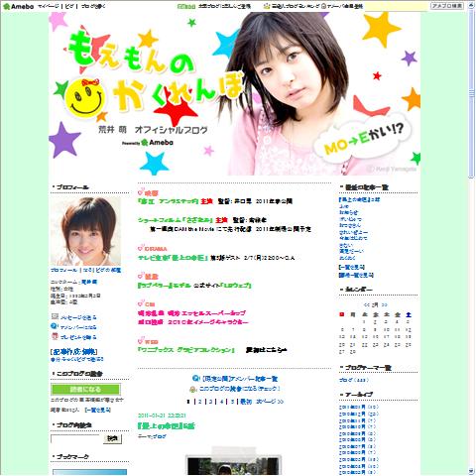Open the archive link 2010年11月
The height and width of the screenshot is (476, 476).
[x=357, y=420]
